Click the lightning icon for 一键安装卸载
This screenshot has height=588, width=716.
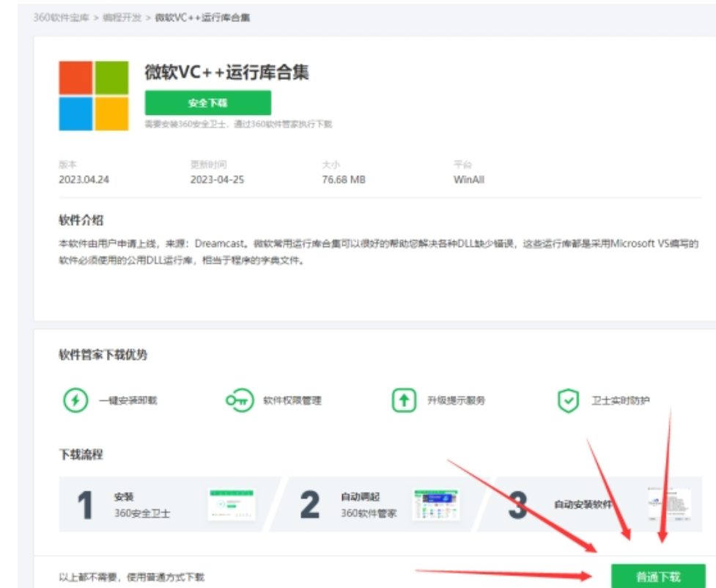[x=75, y=400]
